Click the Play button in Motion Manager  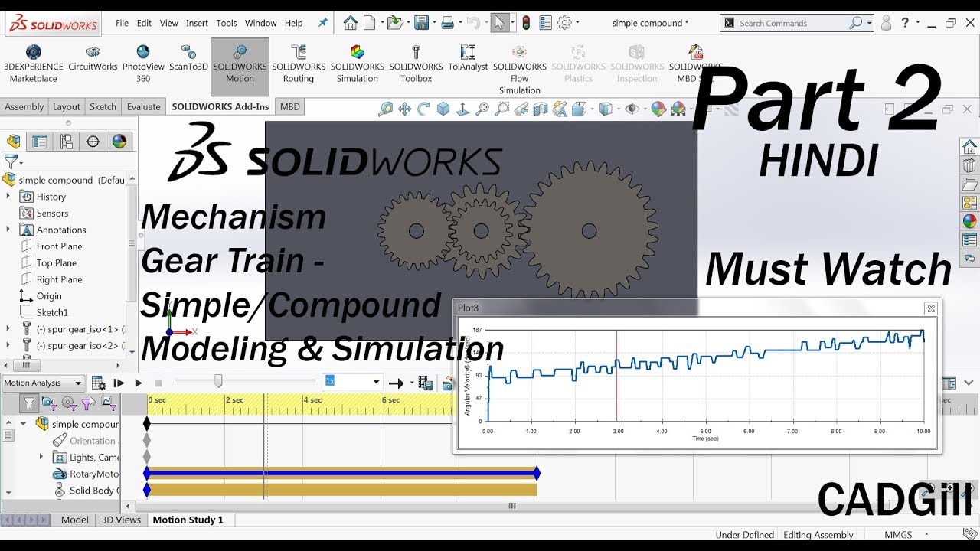[139, 383]
